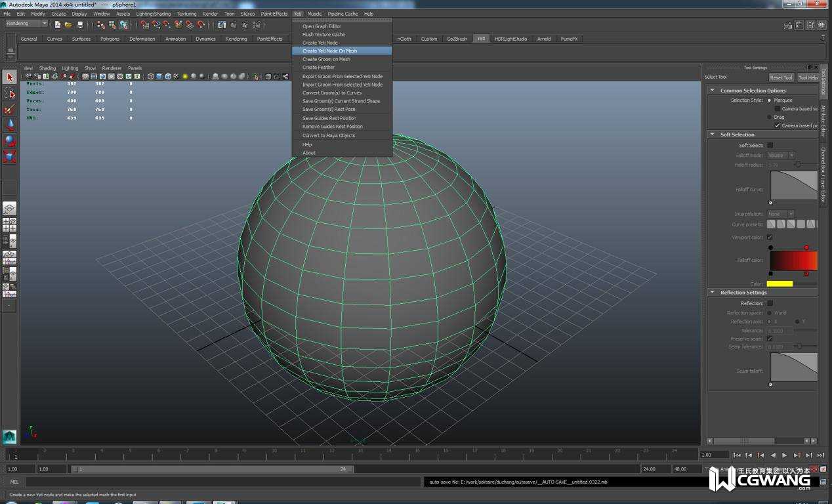Image resolution: width=832 pixels, height=504 pixels.
Task: Click the new scene file icon
Action: tap(58, 25)
